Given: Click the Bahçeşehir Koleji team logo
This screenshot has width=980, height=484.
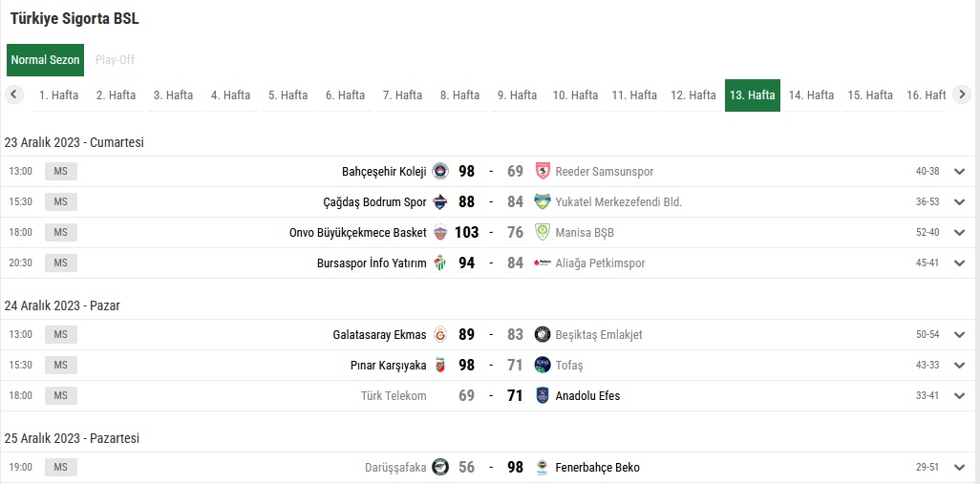Looking at the screenshot, I should coord(439,172).
